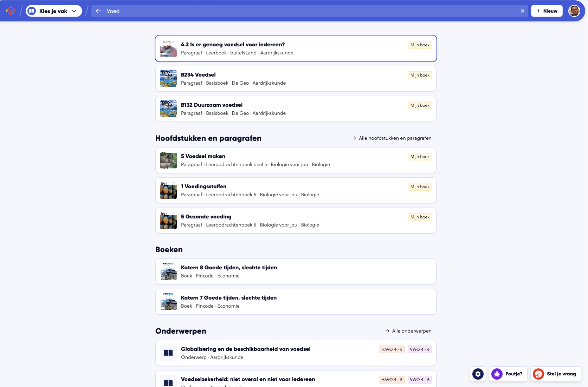Click the back arrow inside the search bar
Screen dimensions: 588x387
coord(98,11)
